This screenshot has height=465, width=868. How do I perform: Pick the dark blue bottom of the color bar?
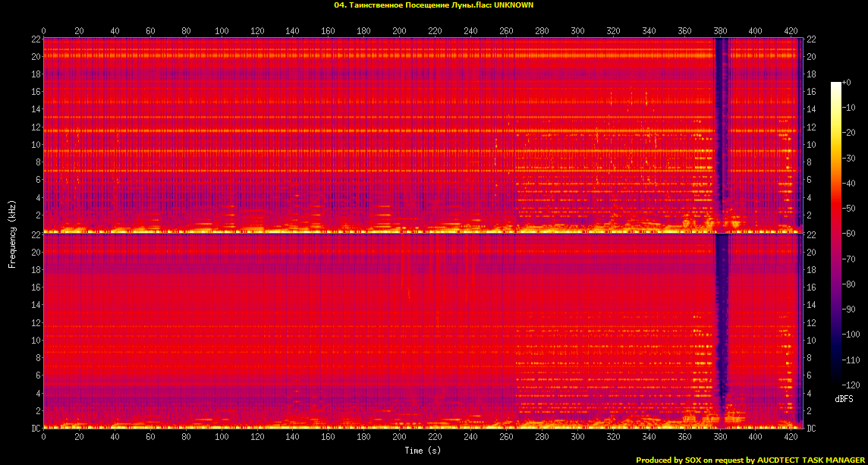point(835,382)
